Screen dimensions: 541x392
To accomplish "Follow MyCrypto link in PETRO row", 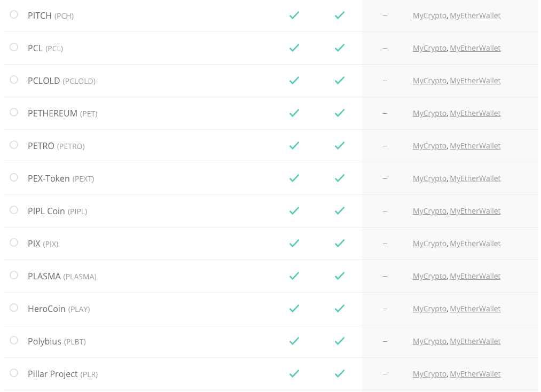I will 429,146.
